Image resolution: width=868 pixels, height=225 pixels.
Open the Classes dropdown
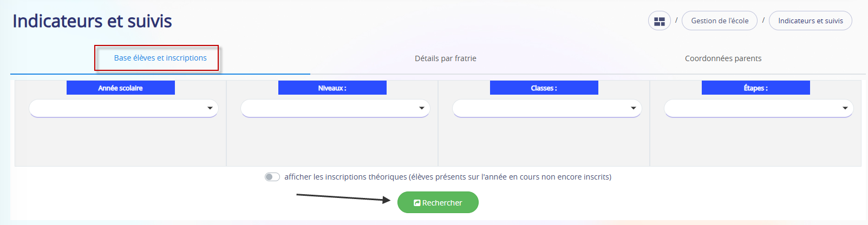pos(547,108)
